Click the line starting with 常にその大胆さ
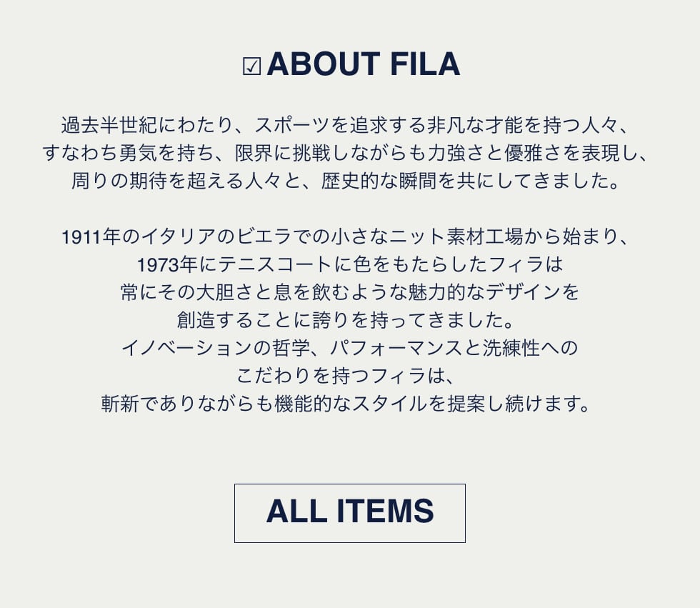Viewport: 700px width, 608px height. point(349,292)
